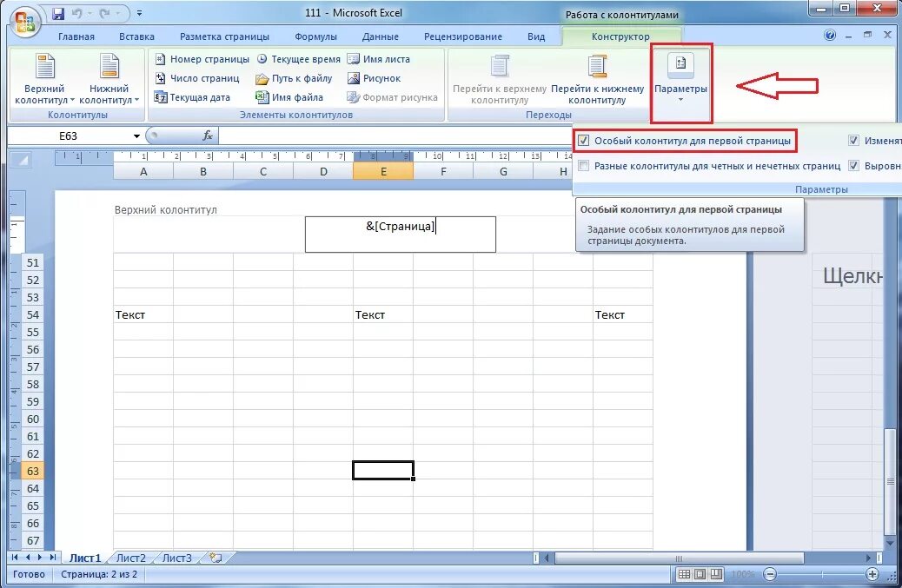Open the Верхний колонтитул dropdown
Screen dimensions: 902x588
coord(44,79)
